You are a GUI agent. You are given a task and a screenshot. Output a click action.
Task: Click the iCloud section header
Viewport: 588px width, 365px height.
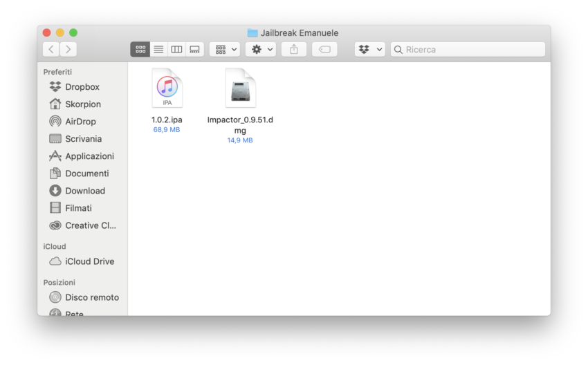55,247
